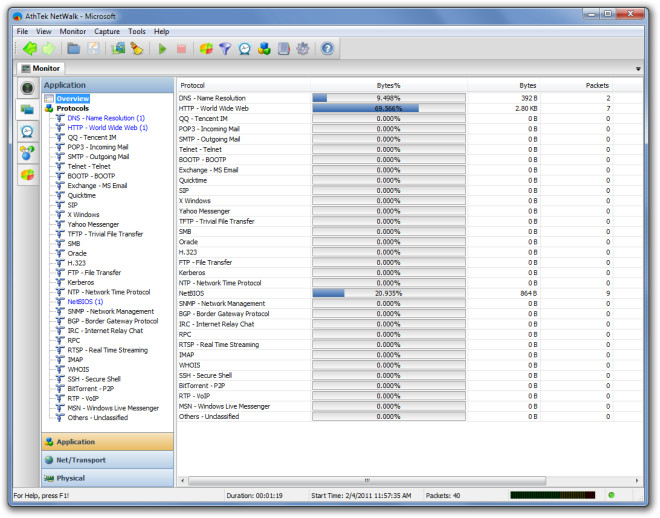Click the alarm clock toolbar icon

coord(245,49)
